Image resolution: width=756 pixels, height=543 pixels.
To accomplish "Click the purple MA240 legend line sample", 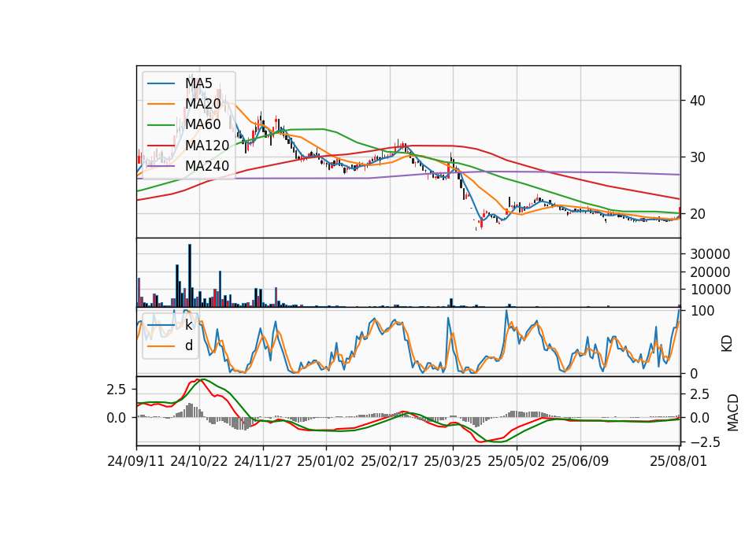I will click(161, 166).
